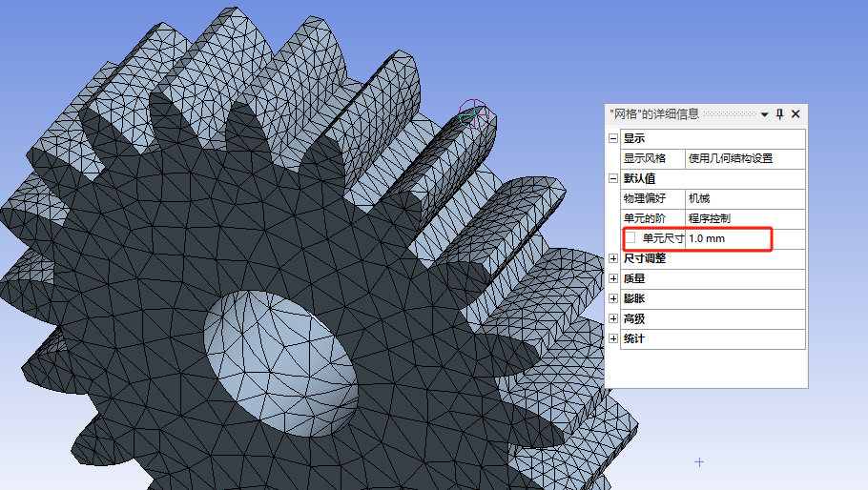Open the 显示风格 value dropdown

click(x=744, y=159)
